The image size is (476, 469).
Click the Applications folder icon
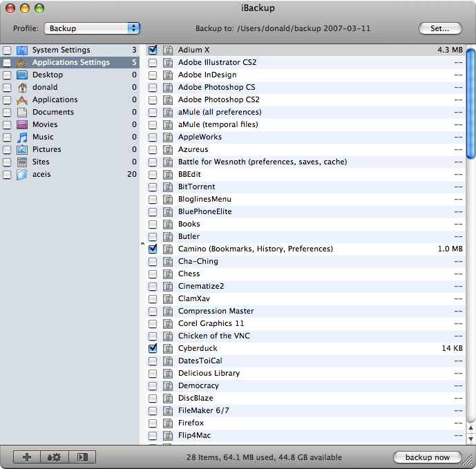(22, 100)
